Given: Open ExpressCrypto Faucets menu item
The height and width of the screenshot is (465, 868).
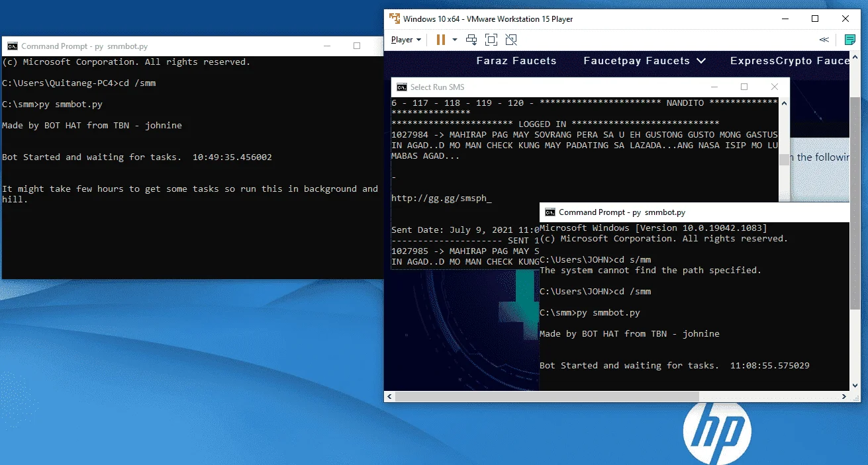Looking at the screenshot, I should [x=790, y=61].
